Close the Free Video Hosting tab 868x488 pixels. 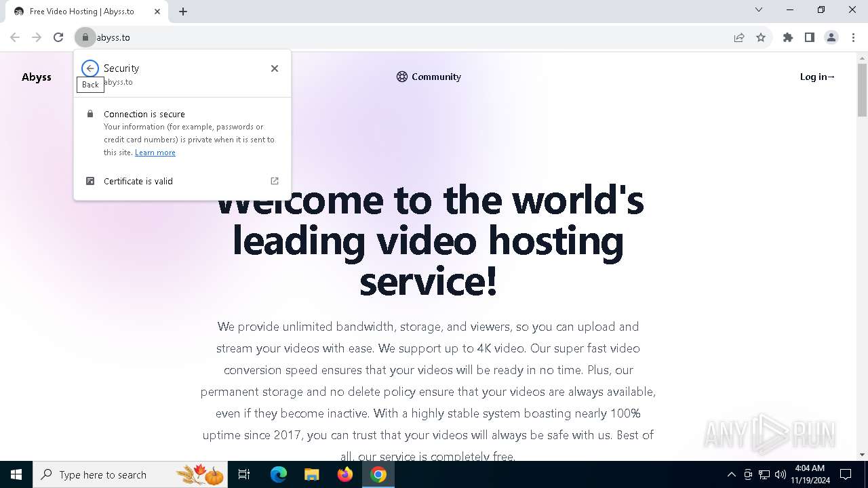pyautogui.click(x=157, y=12)
